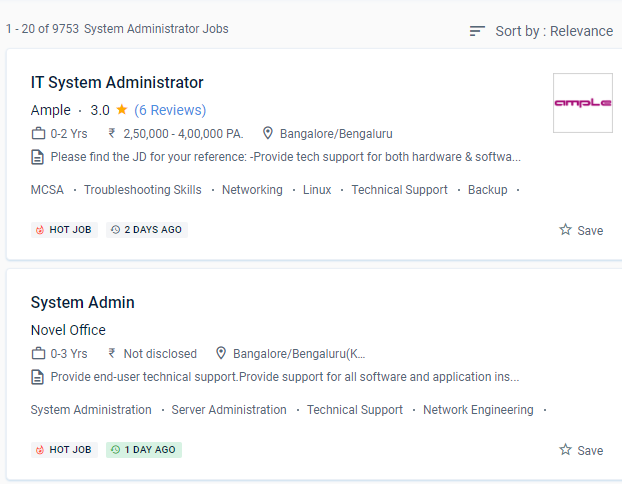Image resolution: width=622 pixels, height=484 pixels.
Task: Click the location pin beside Bangalore/Bengaluru in Ample job
Action: click(268, 133)
